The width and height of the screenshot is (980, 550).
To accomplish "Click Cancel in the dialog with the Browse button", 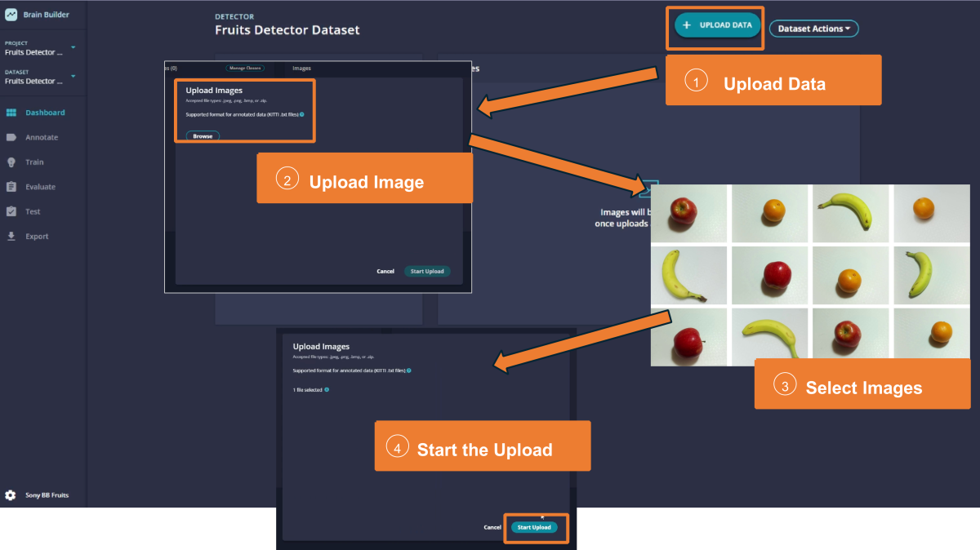I will [x=385, y=271].
